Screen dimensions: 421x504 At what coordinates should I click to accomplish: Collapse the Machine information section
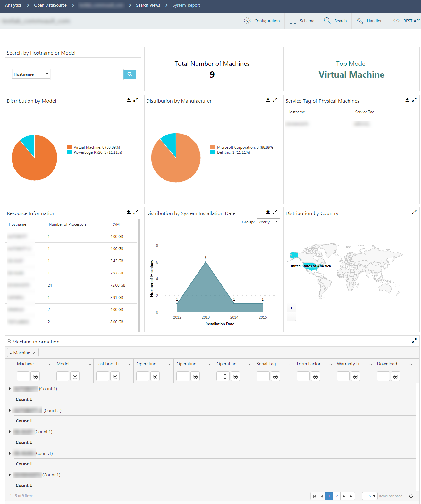pyautogui.click(x=9, y=342)
